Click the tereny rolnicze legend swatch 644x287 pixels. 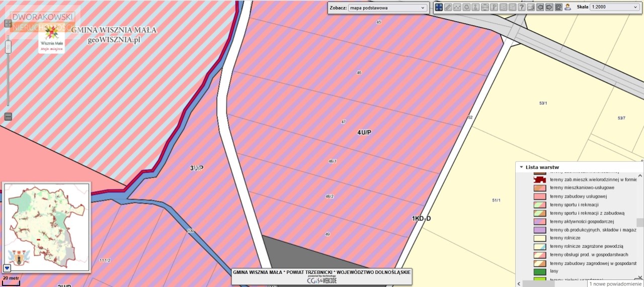pos(539,238)
